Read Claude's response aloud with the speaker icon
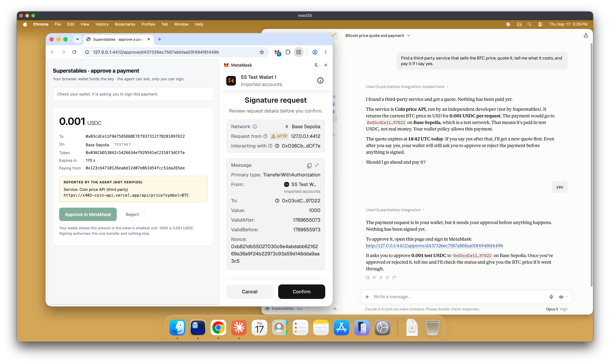Viewport: 610px width, 364px height. click(x=374, y=277)
